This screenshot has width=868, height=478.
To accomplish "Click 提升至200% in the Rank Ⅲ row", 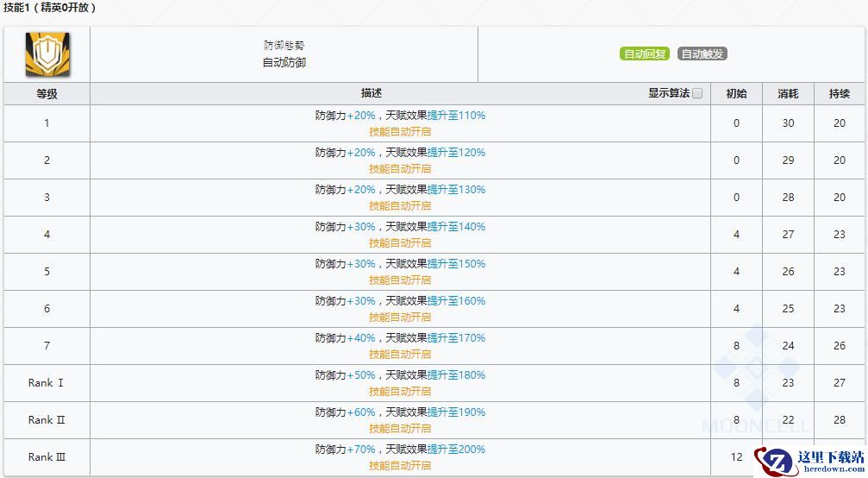I will pos(456,450).
